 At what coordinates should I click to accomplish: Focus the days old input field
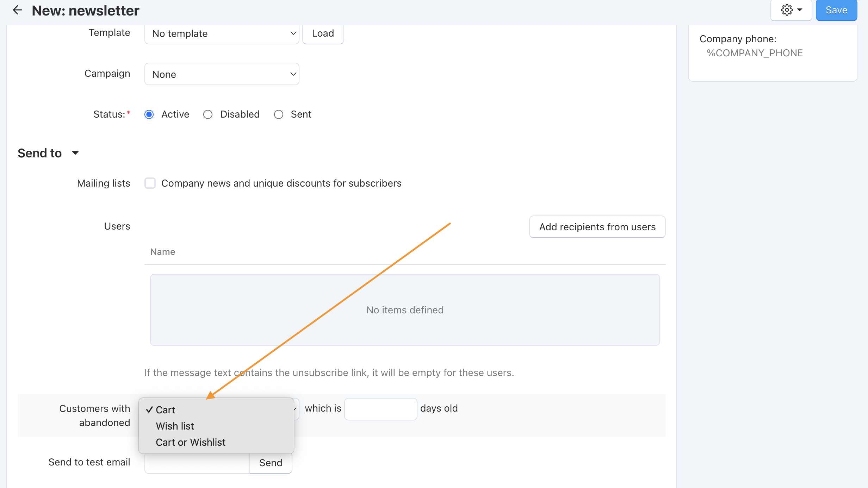click(380, 409)
